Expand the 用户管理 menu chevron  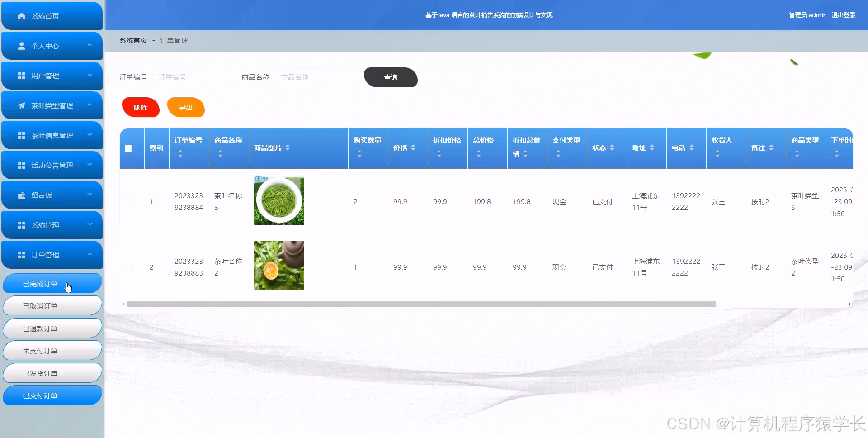coord(90,75)
